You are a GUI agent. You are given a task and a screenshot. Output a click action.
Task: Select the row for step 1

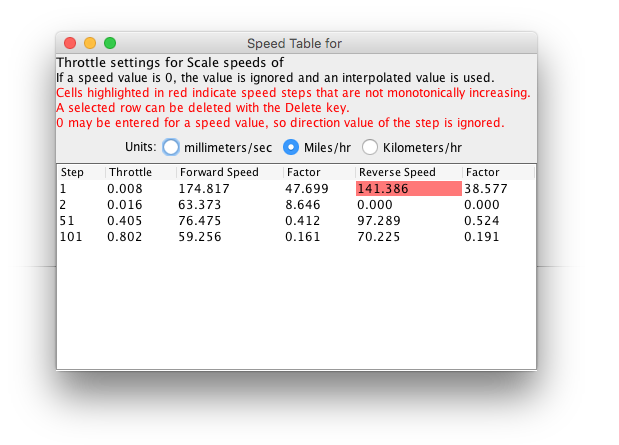(296, 188)
